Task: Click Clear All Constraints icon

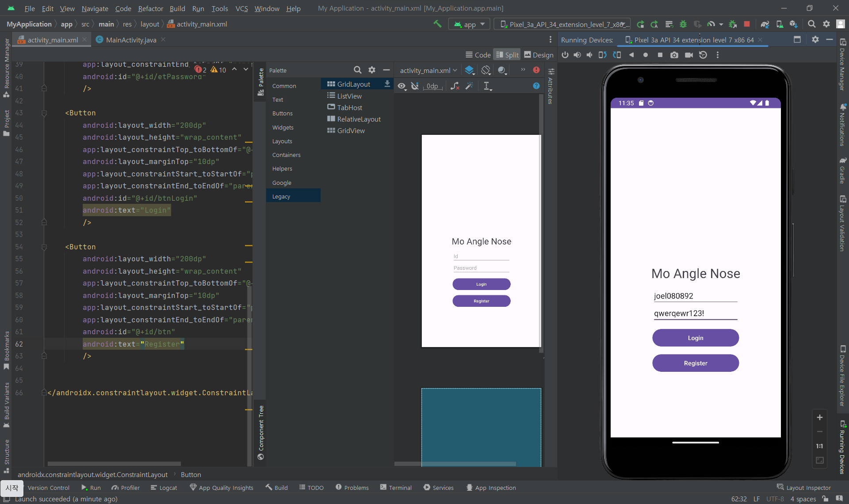Action: 455,86
